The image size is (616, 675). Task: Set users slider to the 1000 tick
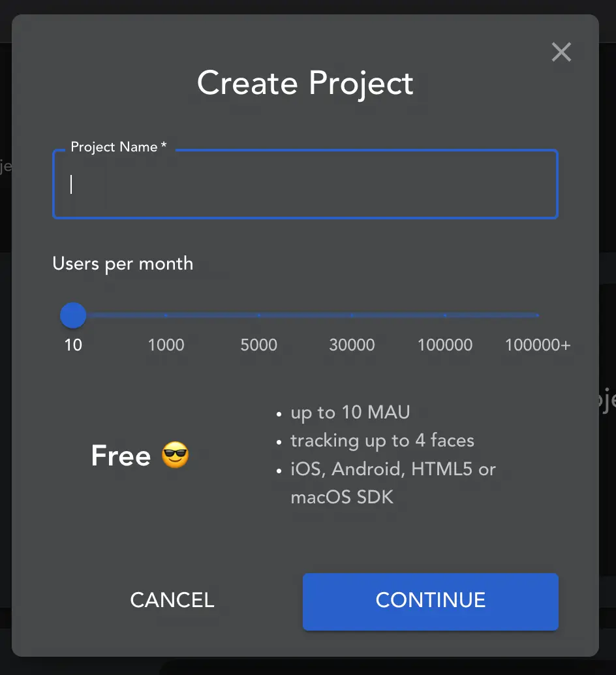[166, 315]
